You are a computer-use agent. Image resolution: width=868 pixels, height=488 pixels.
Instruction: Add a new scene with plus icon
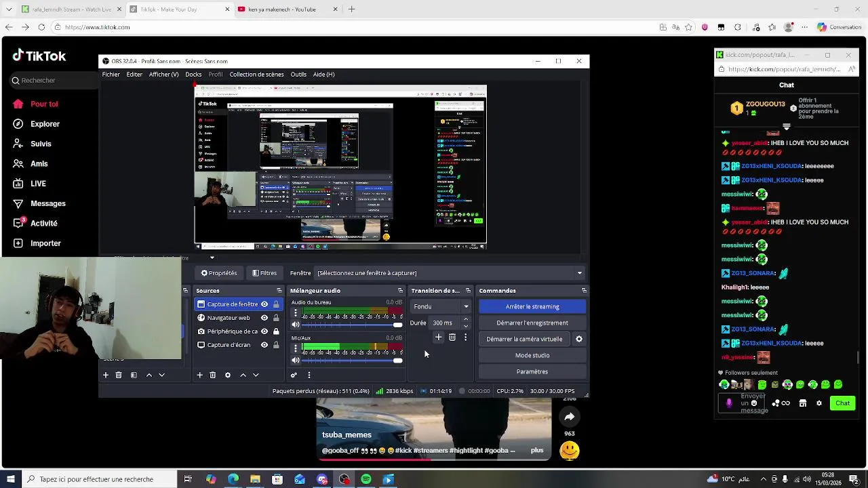105,375
